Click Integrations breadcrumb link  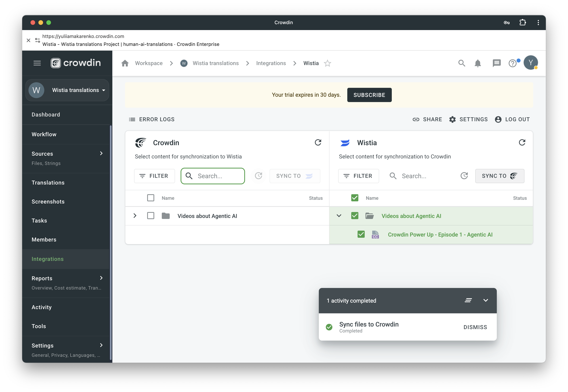click(x=271, y=63)
